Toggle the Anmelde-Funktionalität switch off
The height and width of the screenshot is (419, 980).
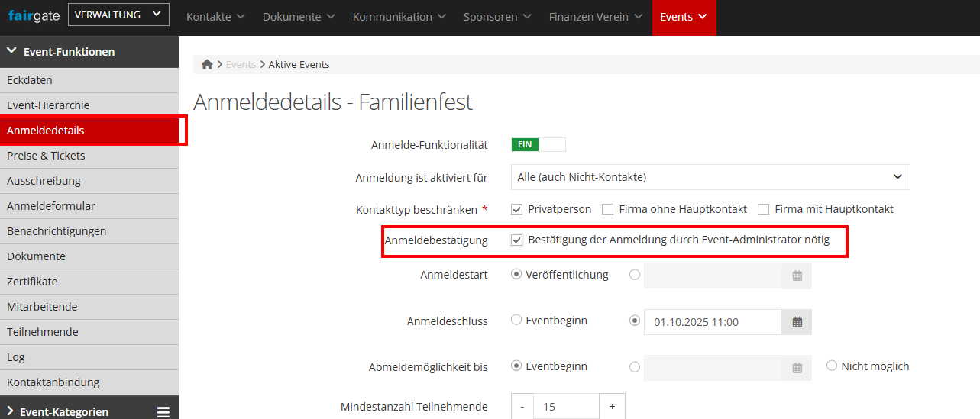tap(538, 145)
